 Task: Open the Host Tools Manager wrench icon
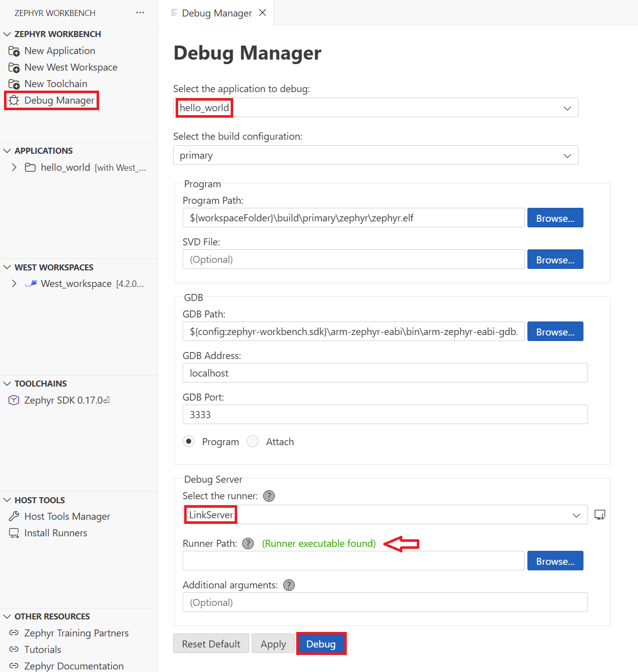14,516
